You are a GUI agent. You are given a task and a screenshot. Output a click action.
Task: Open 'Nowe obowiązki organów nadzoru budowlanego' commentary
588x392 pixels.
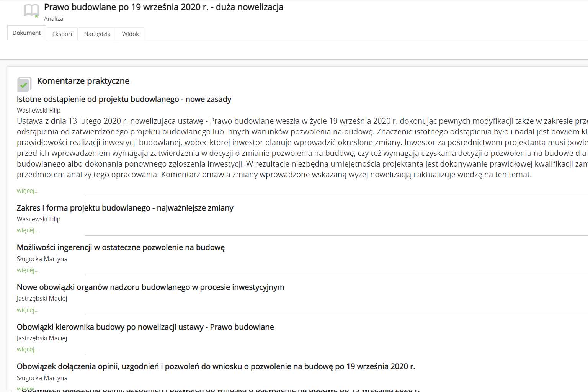pos(150,287)
